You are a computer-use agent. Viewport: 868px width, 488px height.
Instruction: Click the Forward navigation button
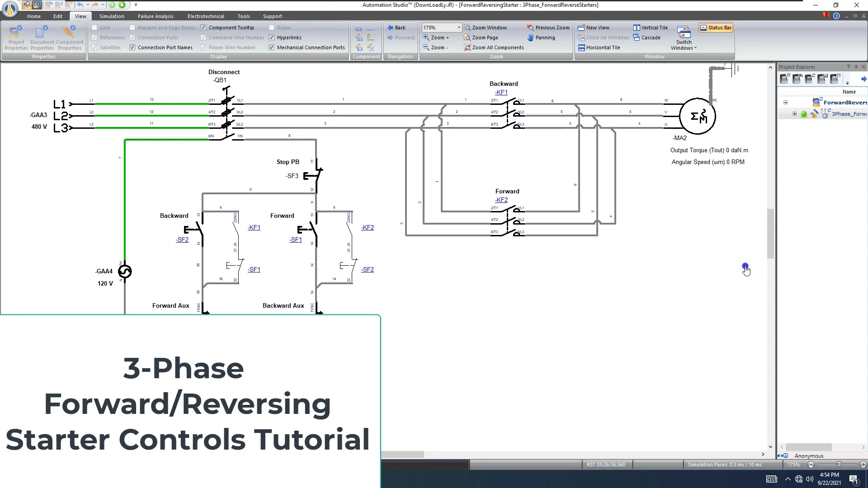click(401, 38)
